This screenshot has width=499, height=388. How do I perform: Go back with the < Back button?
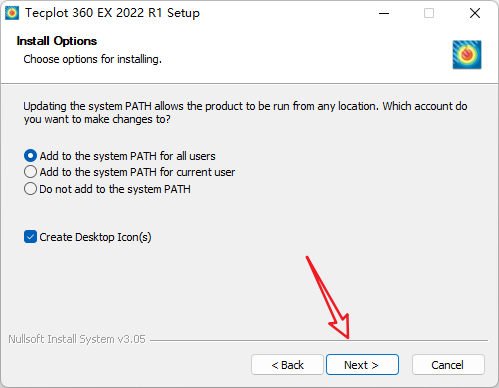click(x=287, y=365)
